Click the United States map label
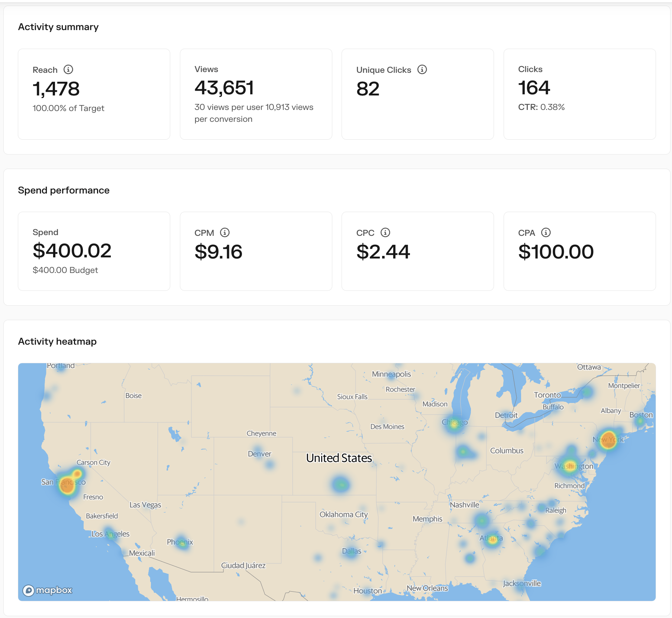Image resolution: width=672 pixels, height=618 pixels. click(x=339, y=458)
